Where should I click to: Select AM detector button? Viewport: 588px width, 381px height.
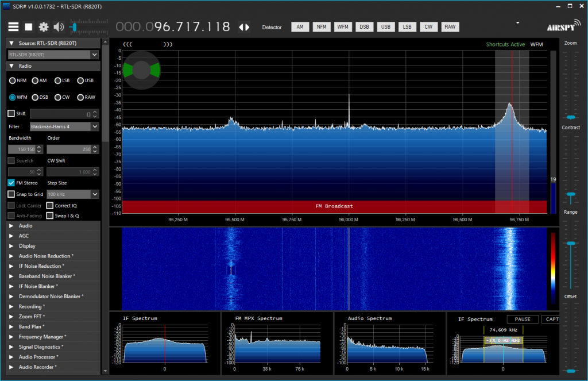pyautogui.click(x=300, y=26)
